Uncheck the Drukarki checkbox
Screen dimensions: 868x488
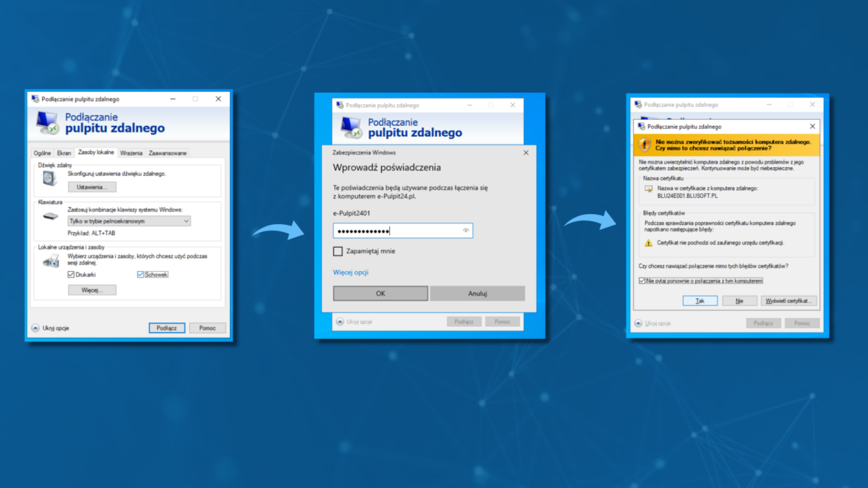click(x=71, y=275)
